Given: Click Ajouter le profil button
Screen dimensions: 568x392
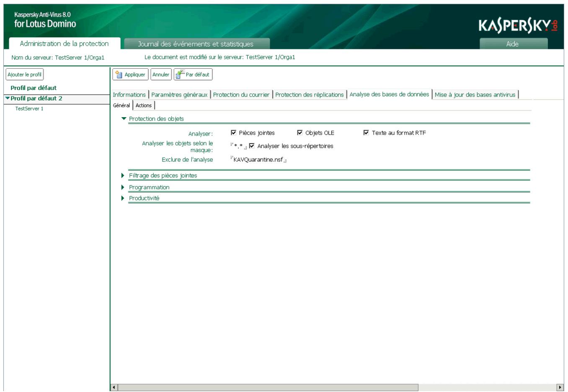Looking at the screenshot, I should [25, 74].
